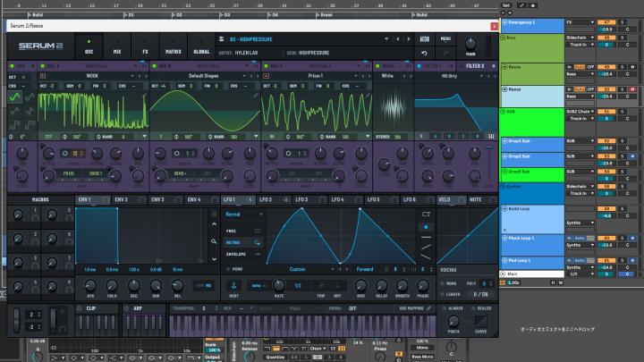The height and width of the screenshot is (362, 644).
Task: Enable the ALWAYS portamento checkbox
Action: tap(445, 308)
